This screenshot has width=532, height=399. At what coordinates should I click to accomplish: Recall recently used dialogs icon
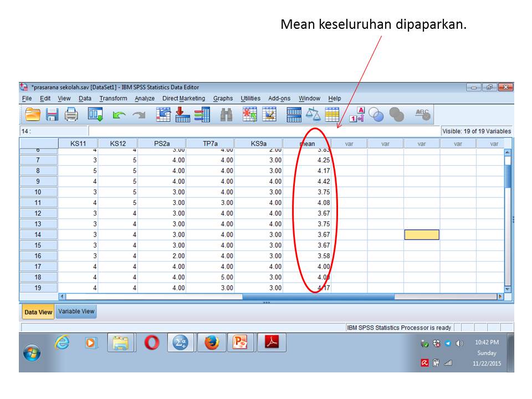click(x=95, y=114)
